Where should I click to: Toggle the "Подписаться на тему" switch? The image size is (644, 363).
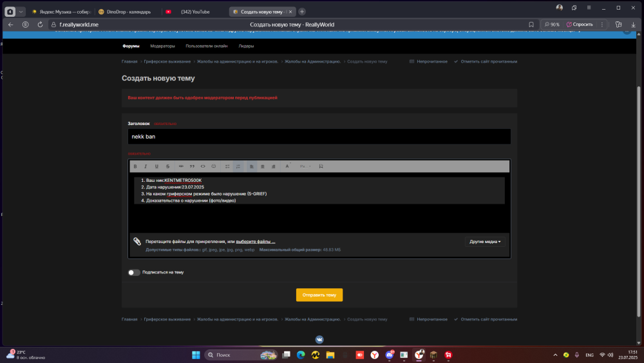point(134,273)
